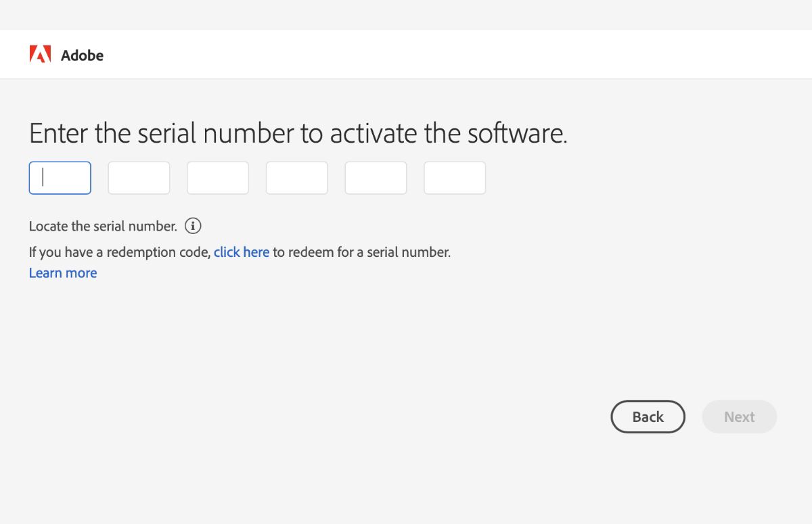Click the "to redeem for a serial number" text
Screen dimensions: 812x524
[x=361, y=252]
